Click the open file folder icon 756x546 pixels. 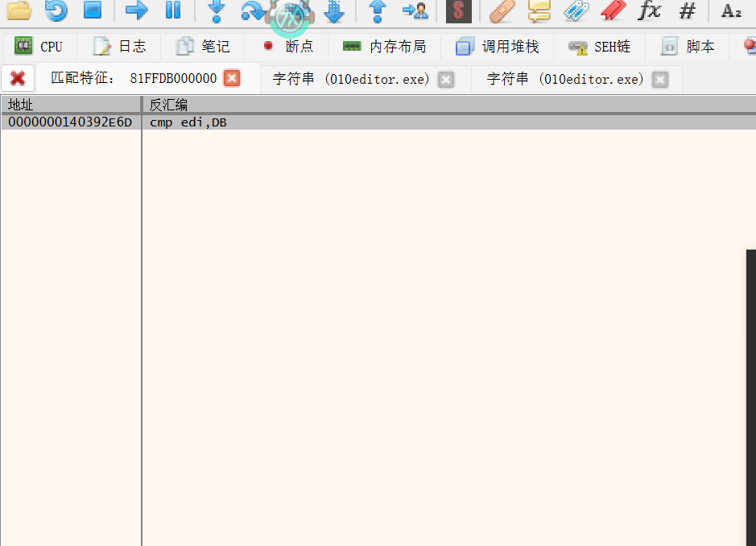click(19, 10)
